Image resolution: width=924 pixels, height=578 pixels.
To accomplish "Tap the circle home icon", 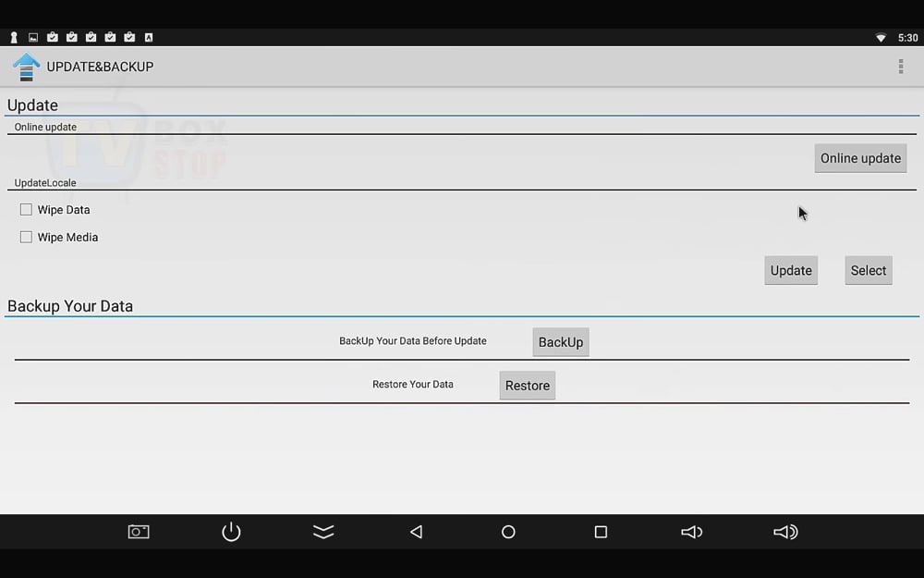I will (508, 532).
